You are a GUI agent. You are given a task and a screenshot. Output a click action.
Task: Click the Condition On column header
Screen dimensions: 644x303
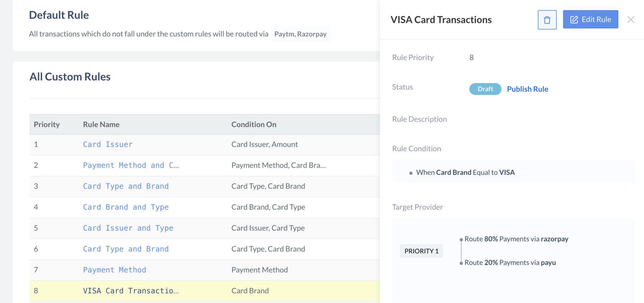(254, 124)
